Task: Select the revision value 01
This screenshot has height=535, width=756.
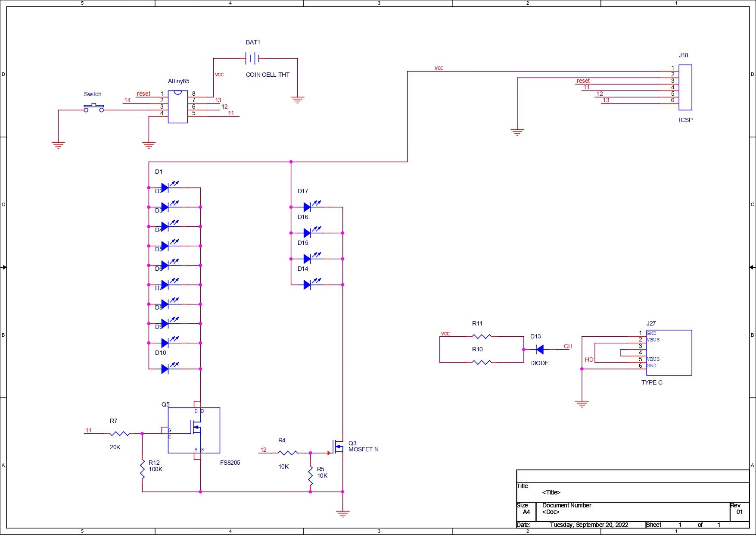Action: click(x=740, y=512)
